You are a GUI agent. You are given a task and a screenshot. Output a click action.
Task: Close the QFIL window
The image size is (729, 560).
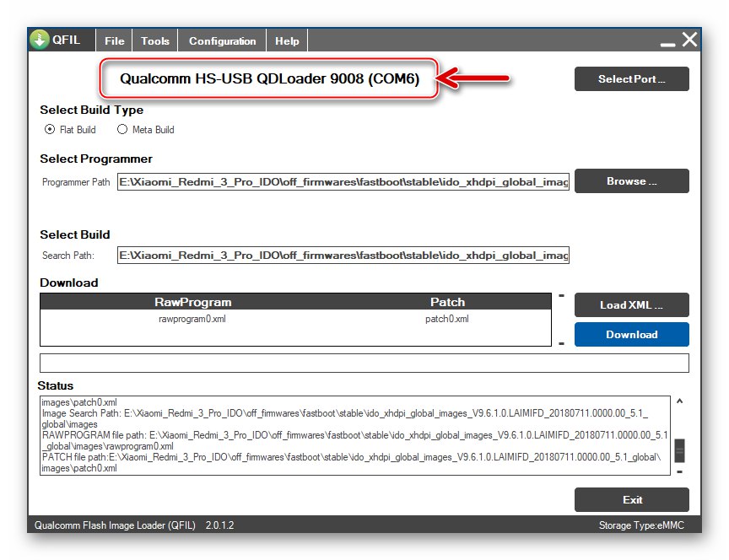click(x=689, y=40)
